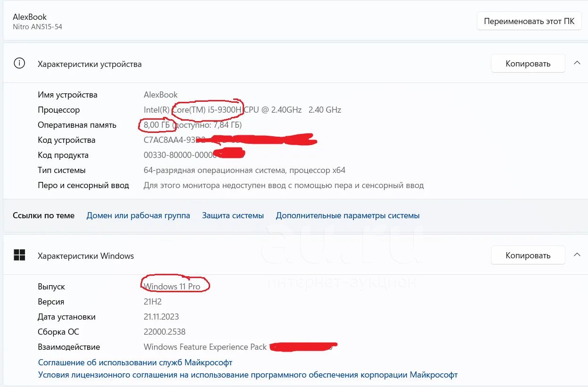
Task: Click the device name value AlexBook
Action: coord(161,95)
